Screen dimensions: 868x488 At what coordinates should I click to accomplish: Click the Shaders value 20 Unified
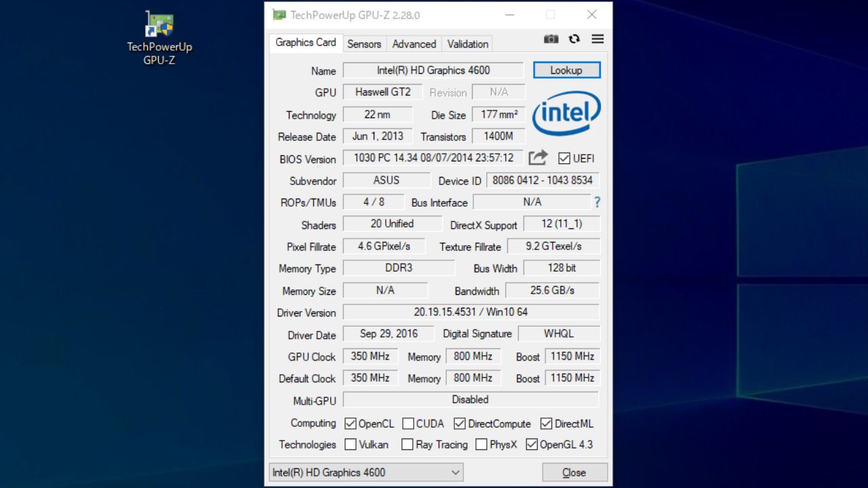point(392,224)
